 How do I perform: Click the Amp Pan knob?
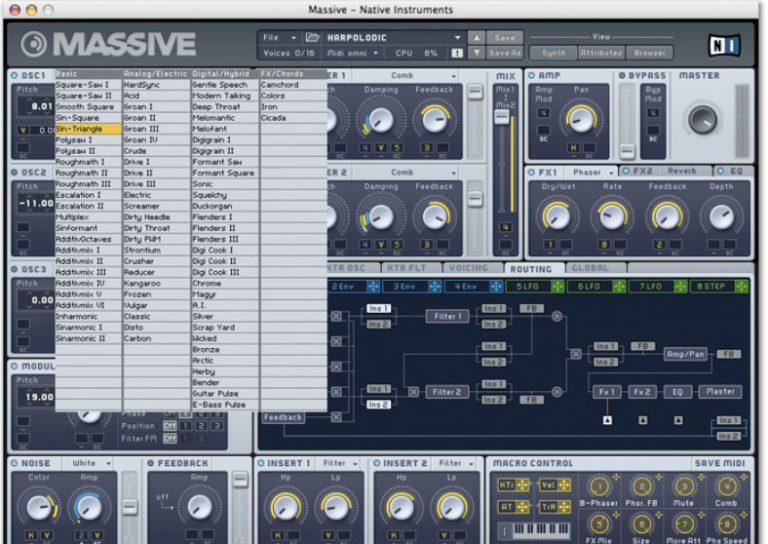581,119
